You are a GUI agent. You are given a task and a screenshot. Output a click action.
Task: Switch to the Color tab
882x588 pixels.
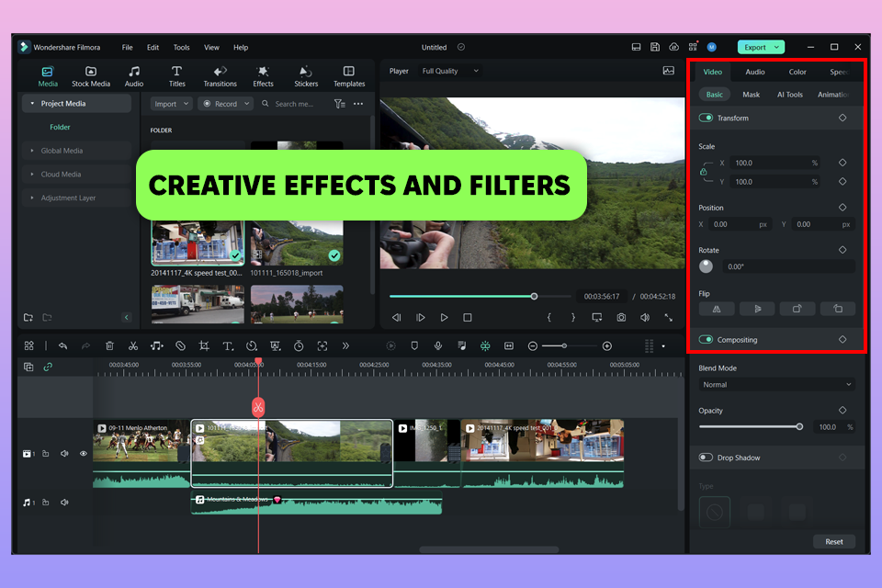[x=797, y=72]
